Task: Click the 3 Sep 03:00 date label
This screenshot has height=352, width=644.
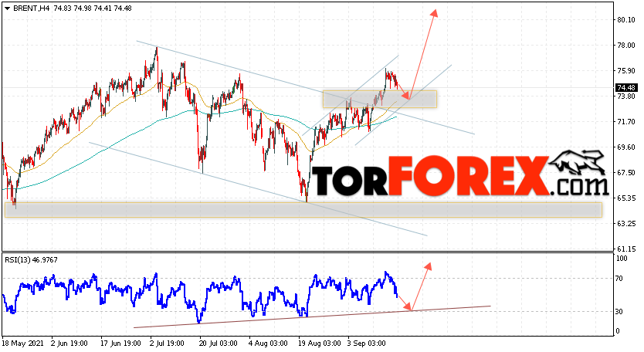Action: [367, 344]
